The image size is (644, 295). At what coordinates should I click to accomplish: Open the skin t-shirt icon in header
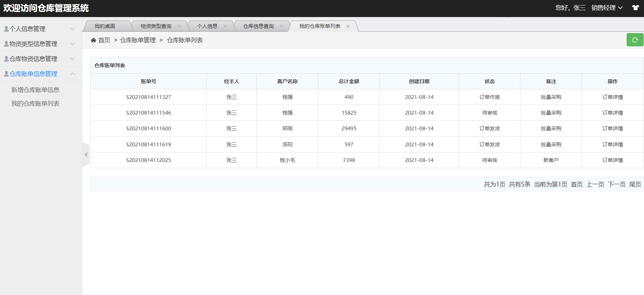click(x=635, y=8)
